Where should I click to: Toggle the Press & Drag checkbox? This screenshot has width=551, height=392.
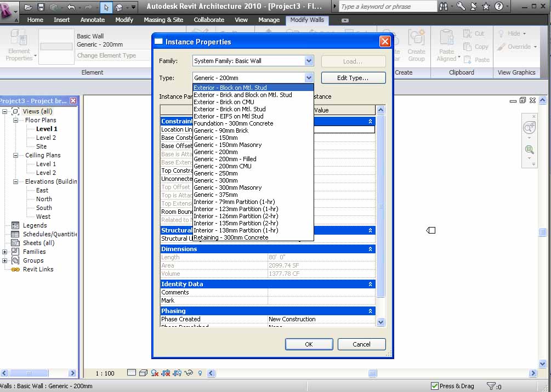tap(435, 386)
